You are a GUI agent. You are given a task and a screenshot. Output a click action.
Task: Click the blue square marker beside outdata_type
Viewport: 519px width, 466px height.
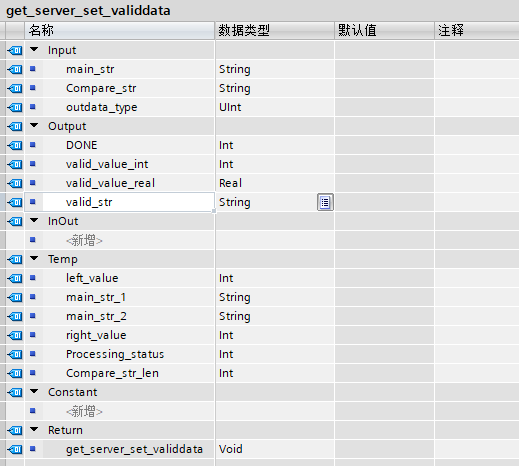click(x=33, y=107)
